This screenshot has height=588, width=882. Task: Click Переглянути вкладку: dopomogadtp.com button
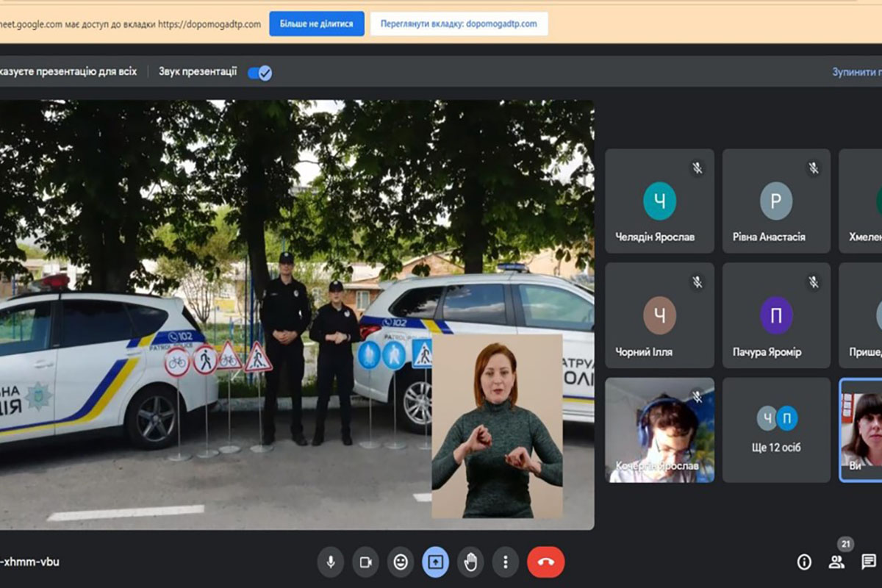[x=459, y=24]
